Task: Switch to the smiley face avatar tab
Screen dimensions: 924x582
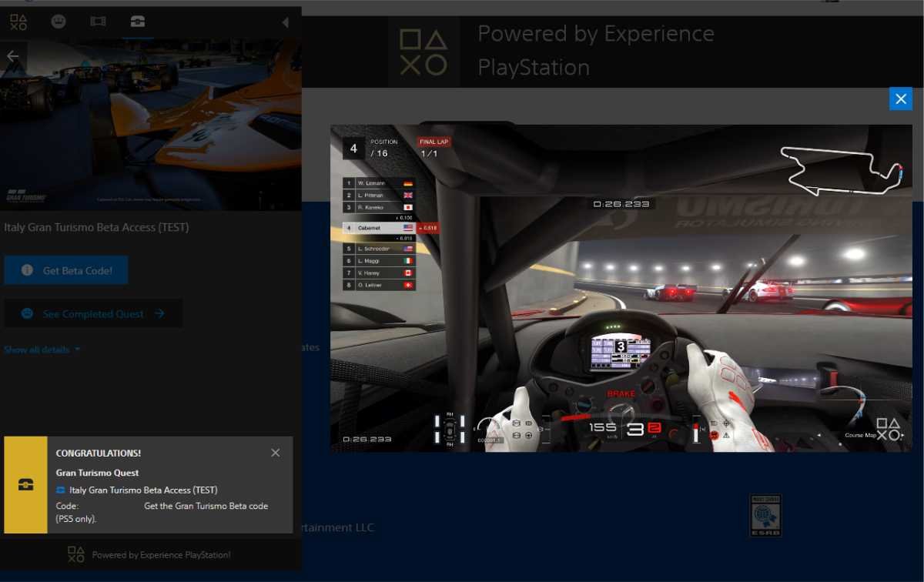Action: click(59, 22)
